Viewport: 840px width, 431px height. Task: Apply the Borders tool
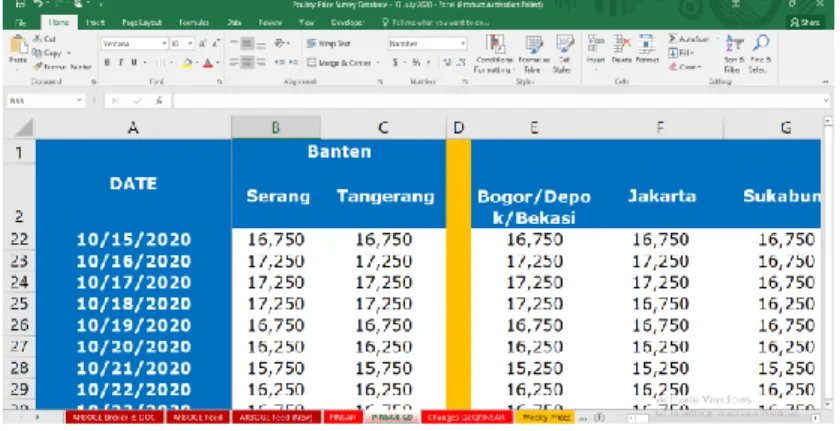160,63
